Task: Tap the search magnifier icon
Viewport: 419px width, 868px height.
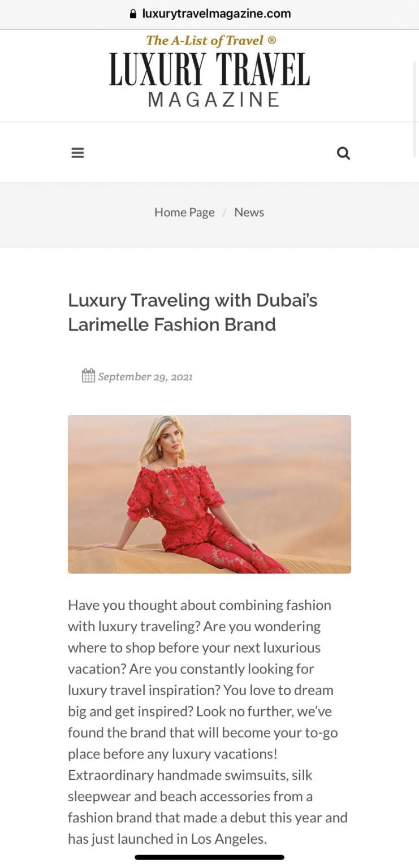Action: click(343, 153)
